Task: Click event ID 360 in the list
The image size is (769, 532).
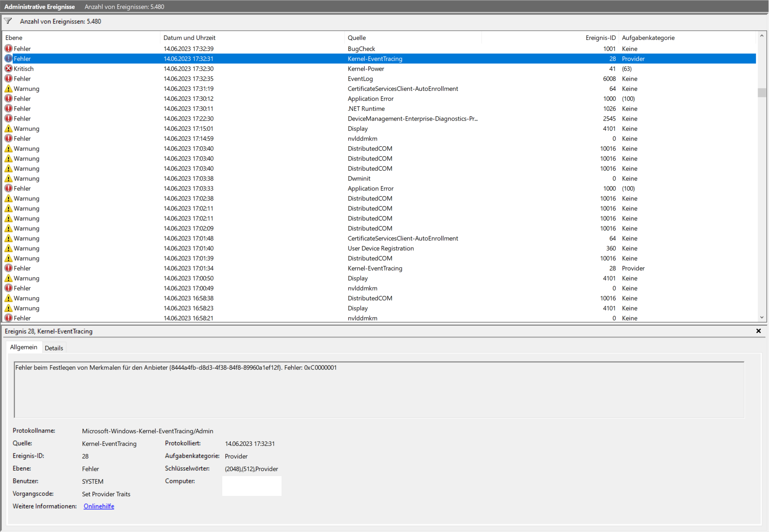Action: click(x=611, y=248)
